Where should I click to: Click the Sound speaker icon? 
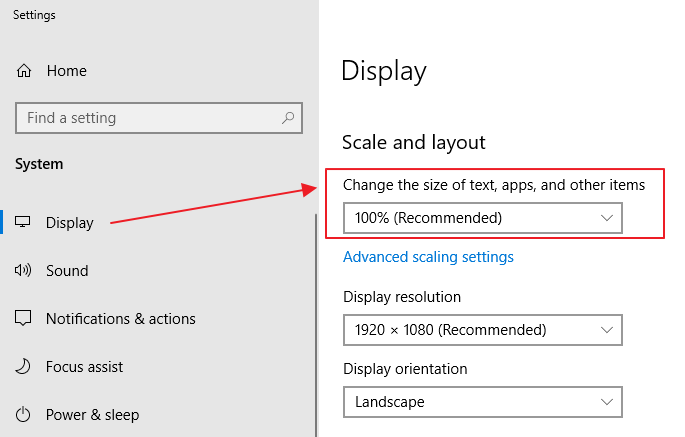tap(24, 270)
